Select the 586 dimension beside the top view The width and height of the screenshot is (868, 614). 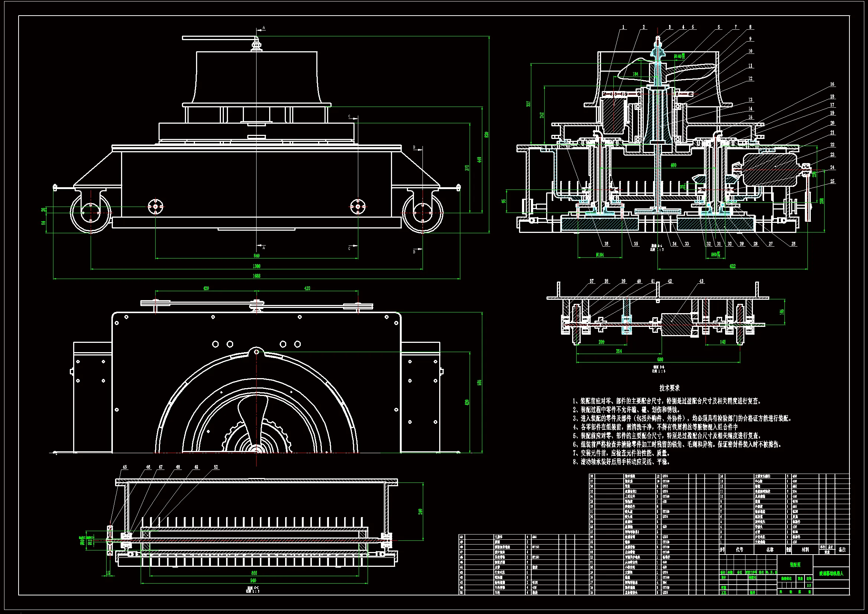pos(479,383)
